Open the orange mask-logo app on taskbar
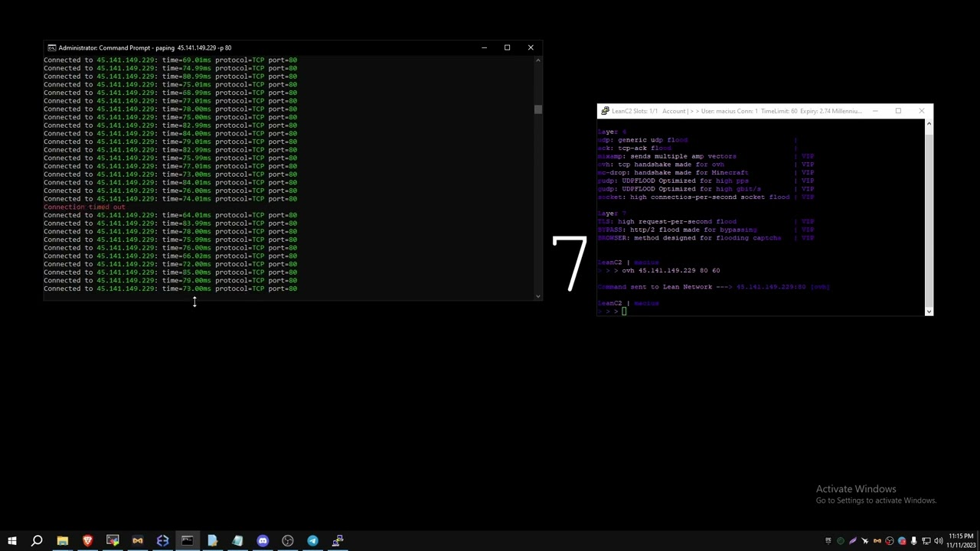The width and height of the screenshot is (980, 551). (x=138, y=541)
